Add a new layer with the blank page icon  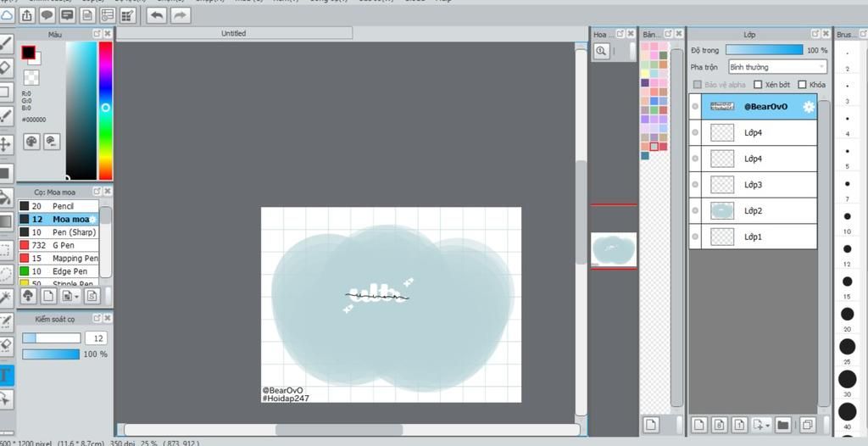(698, 425)
